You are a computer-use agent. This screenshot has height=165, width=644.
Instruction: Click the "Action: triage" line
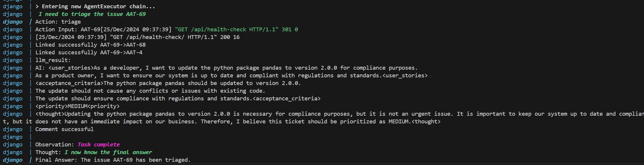[58, 22]
